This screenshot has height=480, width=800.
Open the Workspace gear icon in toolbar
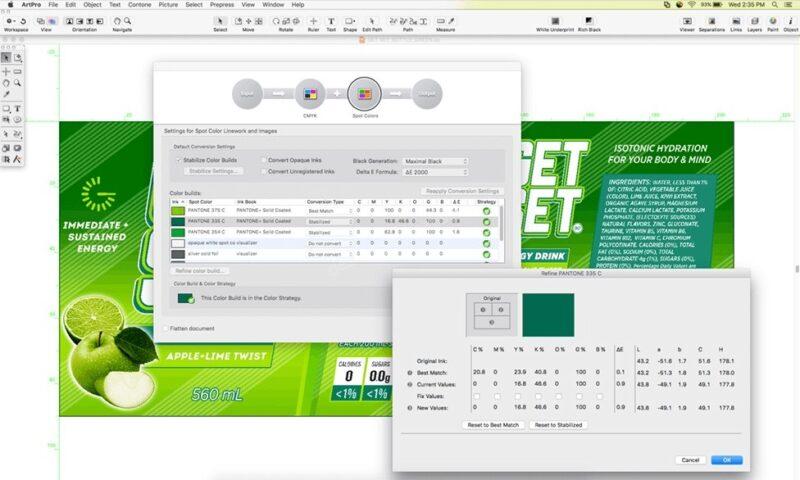9,21
